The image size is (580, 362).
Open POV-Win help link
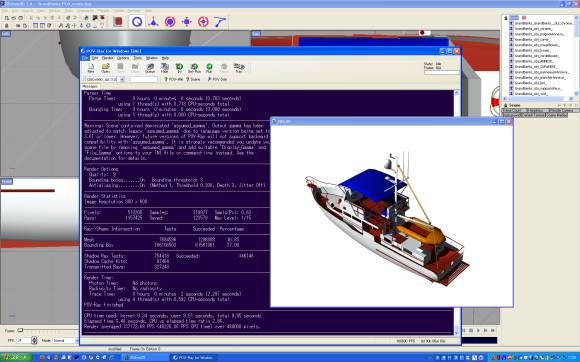[x=174, y=79]
